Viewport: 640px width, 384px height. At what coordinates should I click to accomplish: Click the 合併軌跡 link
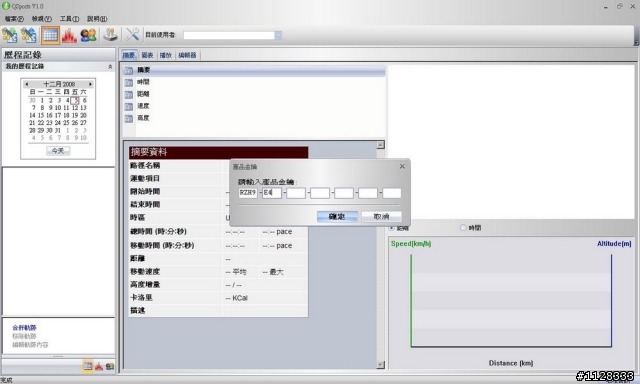24,328
